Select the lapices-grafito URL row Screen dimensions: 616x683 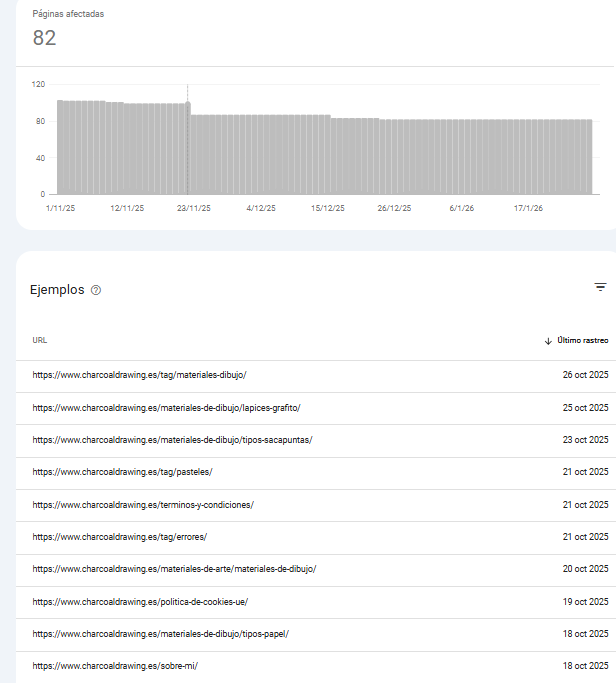pos(166,408)
